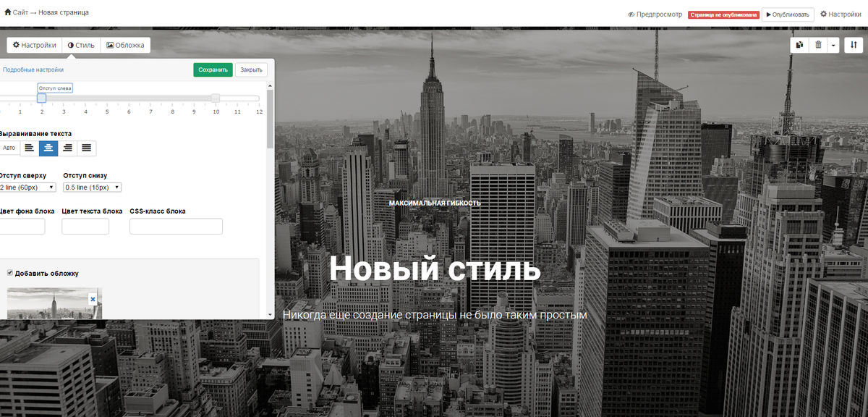Click the cover image thumbnail
Viewport: 868px width, 417px height.
point(54,303)
